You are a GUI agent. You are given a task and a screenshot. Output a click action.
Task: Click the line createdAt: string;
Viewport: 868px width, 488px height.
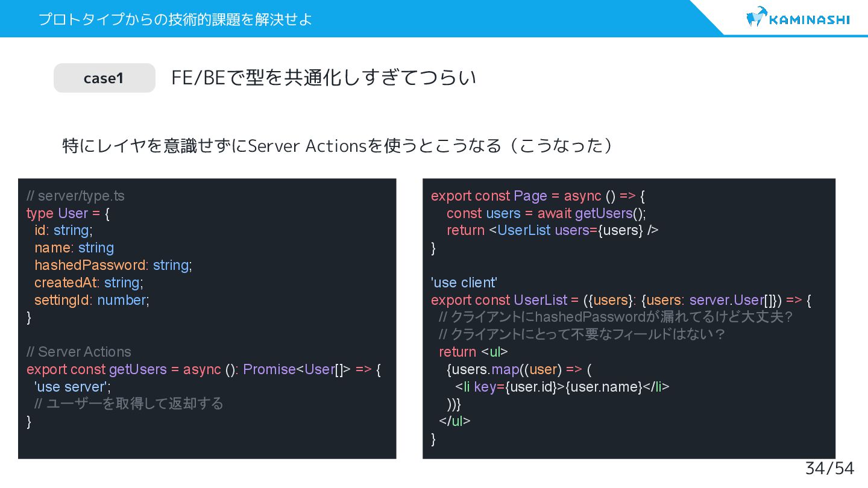[89, 283]
